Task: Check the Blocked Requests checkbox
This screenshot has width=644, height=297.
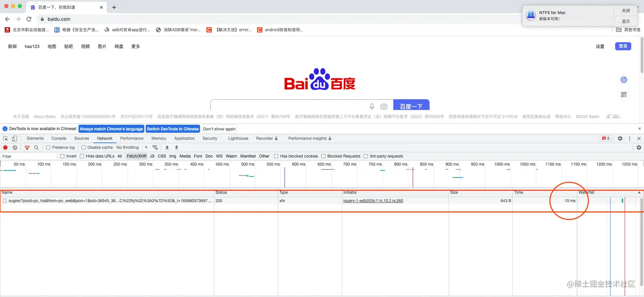Action: click(324, 156)
